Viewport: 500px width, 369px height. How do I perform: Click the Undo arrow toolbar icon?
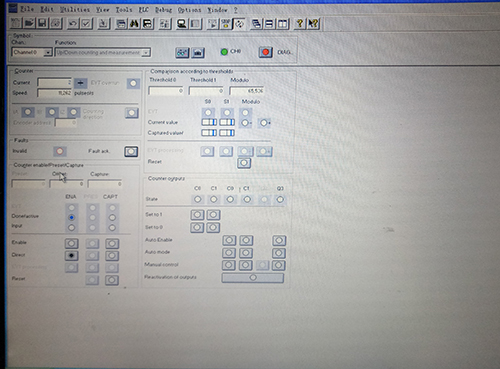click(x=73, y=23)
